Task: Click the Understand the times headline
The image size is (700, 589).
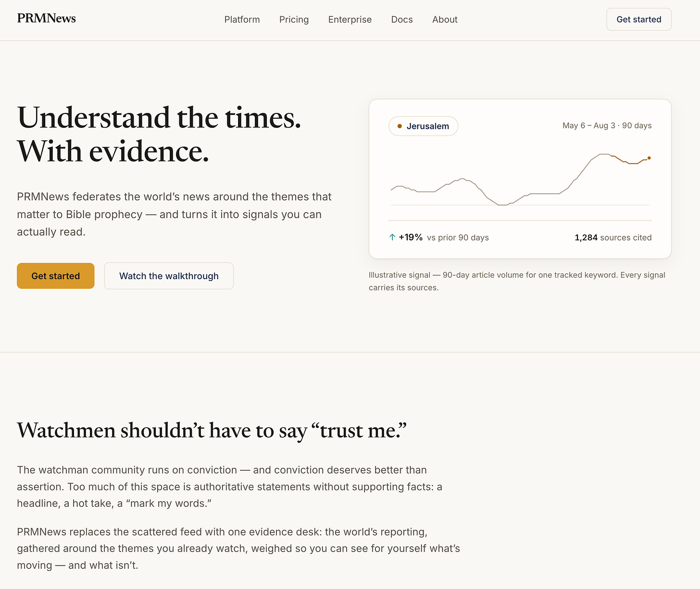Action: [x=159, y=135]
